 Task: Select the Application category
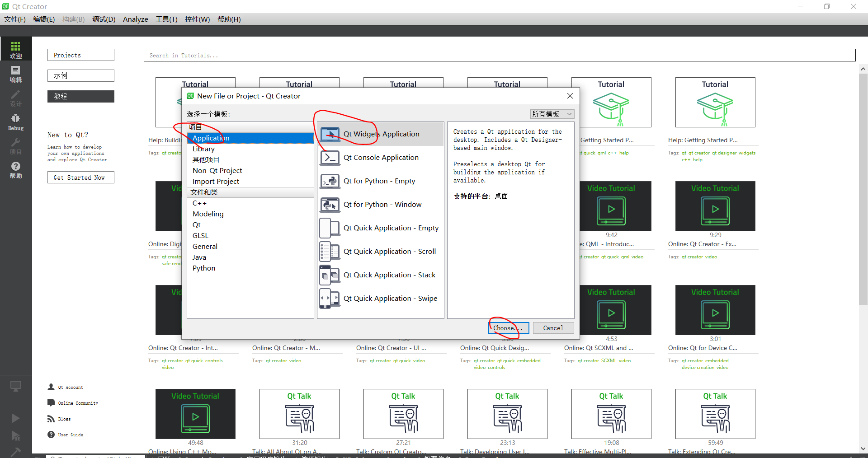click(250, 138)
